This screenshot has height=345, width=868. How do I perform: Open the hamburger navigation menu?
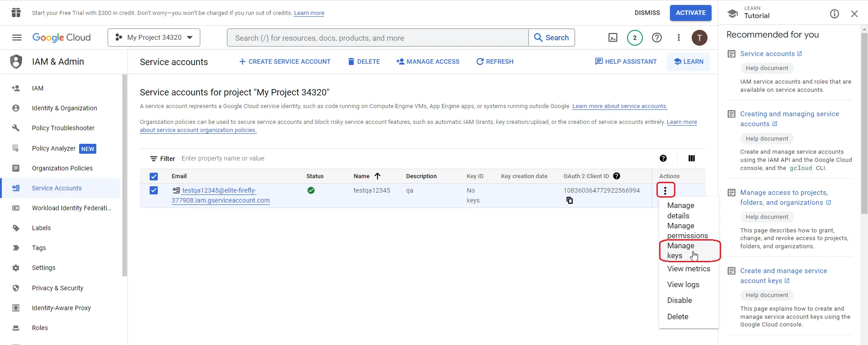pos(17,38)
